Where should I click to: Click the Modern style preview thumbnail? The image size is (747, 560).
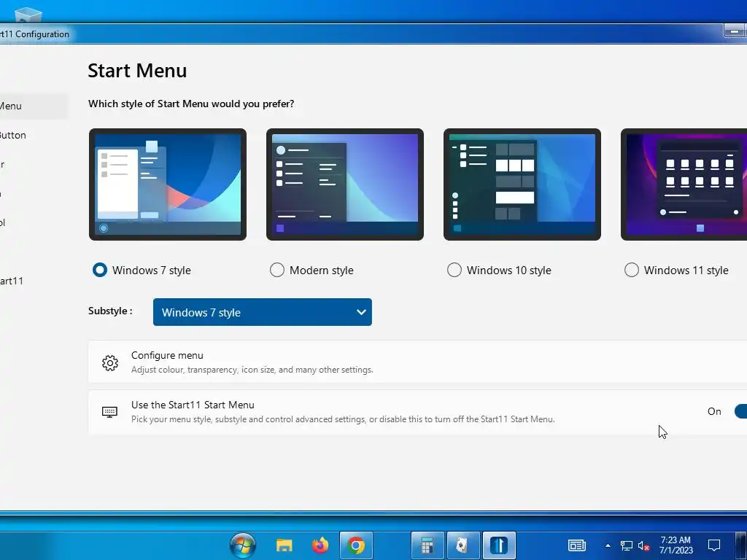coord(345,184)
